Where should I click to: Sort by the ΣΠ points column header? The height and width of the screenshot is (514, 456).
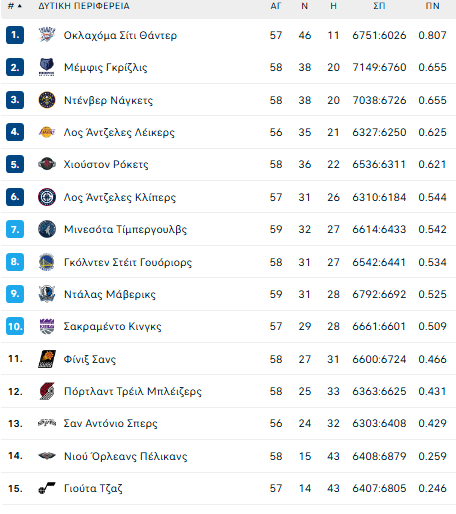pos(379,6)
